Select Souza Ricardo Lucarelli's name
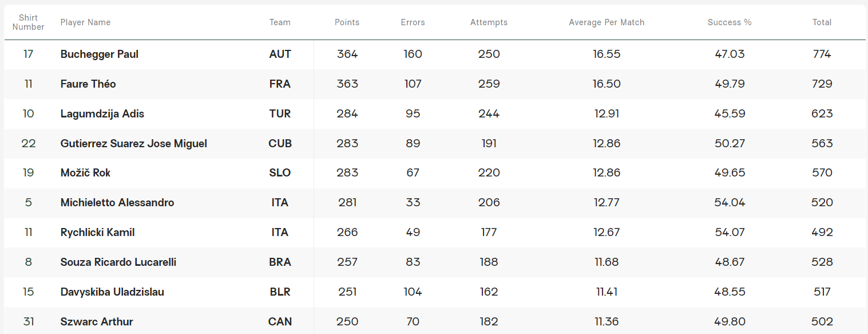This screenshot has width=868, height=334. click(118, 262)
